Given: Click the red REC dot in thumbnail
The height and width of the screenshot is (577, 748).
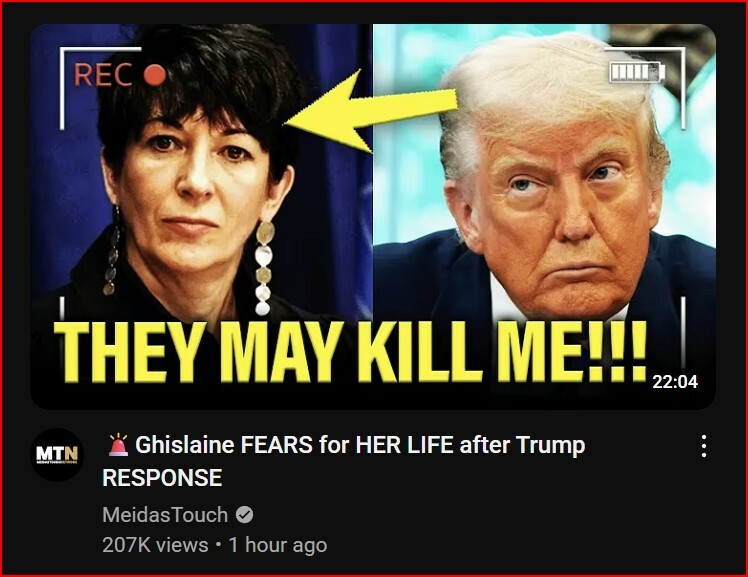Looking at the screenshot, I should [155, 74].
